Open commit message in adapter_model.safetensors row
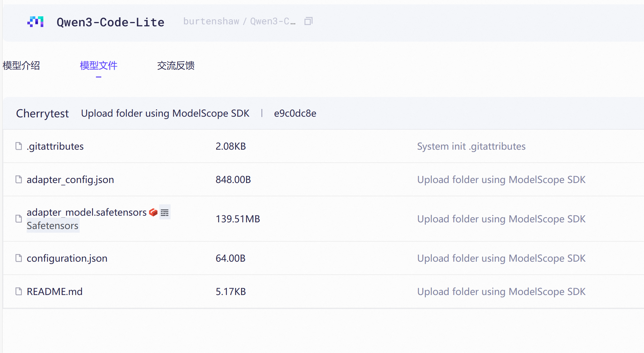Viewport: 644px width, 353px height. pyautogui.click(x=501, y=219)
